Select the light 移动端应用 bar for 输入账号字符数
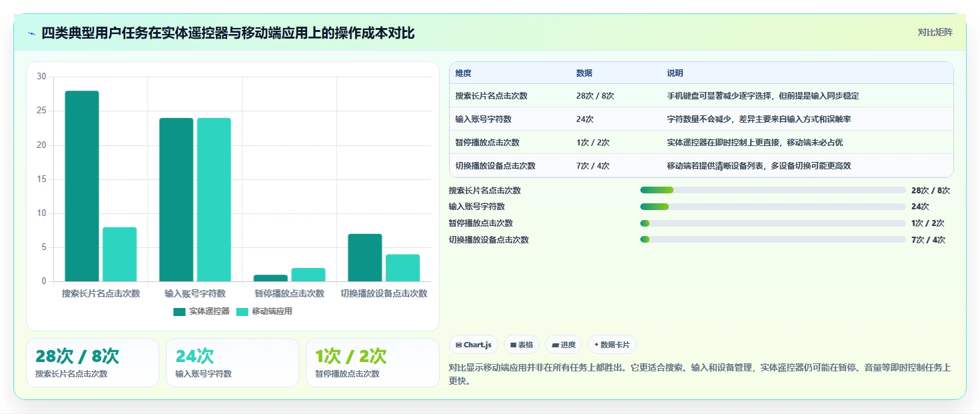 (x=214, y=199)
